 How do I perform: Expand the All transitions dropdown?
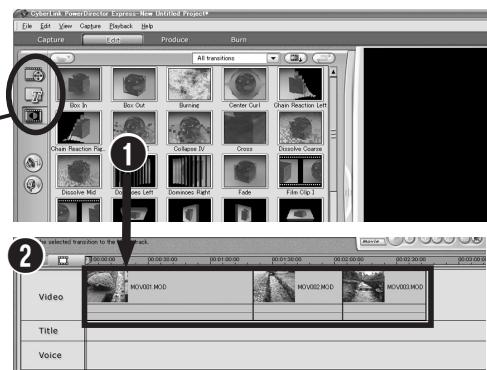[x=273, y=58]
